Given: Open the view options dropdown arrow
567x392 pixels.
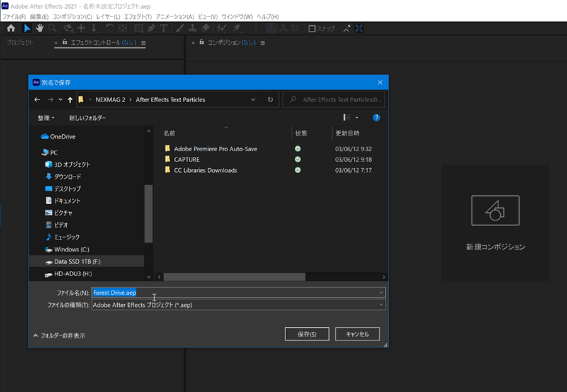Looking at the screenshot, I should (x=357, y=117).
